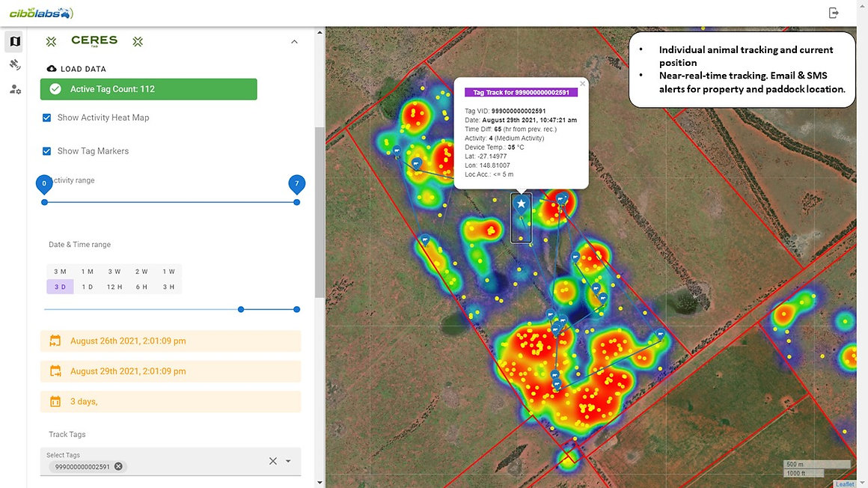This screenshot has height=488, width=868.
Task: Click the Loc Acc.: <= 5 m line
Action: click(489, 174)
